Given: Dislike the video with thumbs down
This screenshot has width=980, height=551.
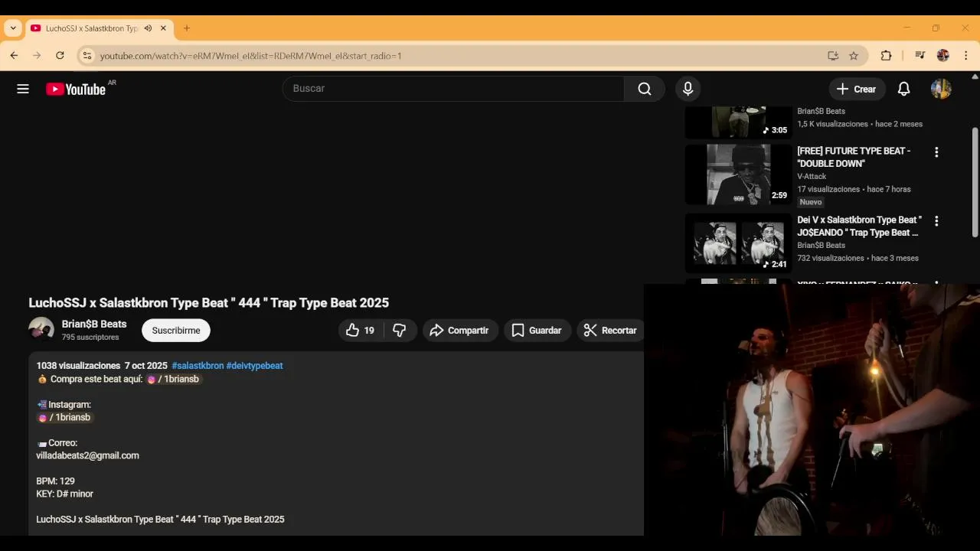Looking at the screenshot, I should (x=400, y=331).
